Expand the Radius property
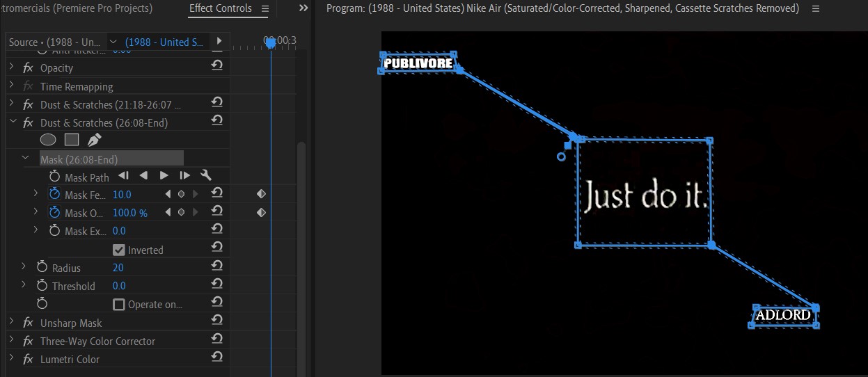868x377 pixels. click(24, 267)
